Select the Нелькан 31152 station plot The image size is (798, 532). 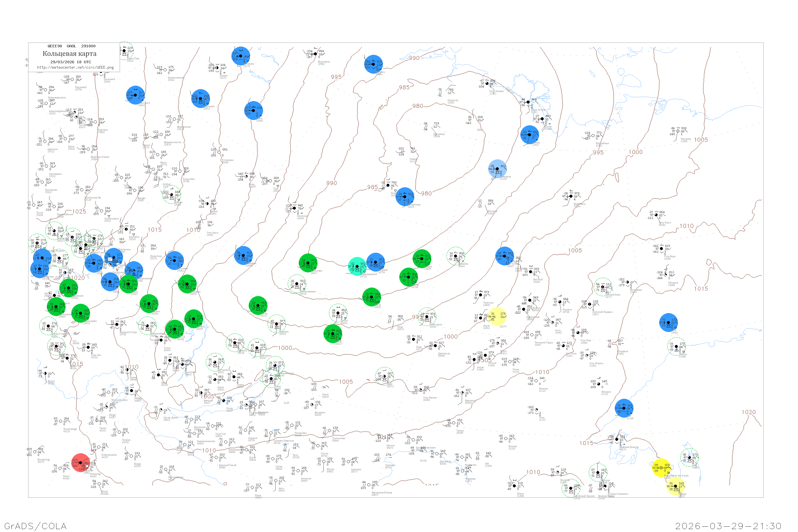(x=599, y=384)
